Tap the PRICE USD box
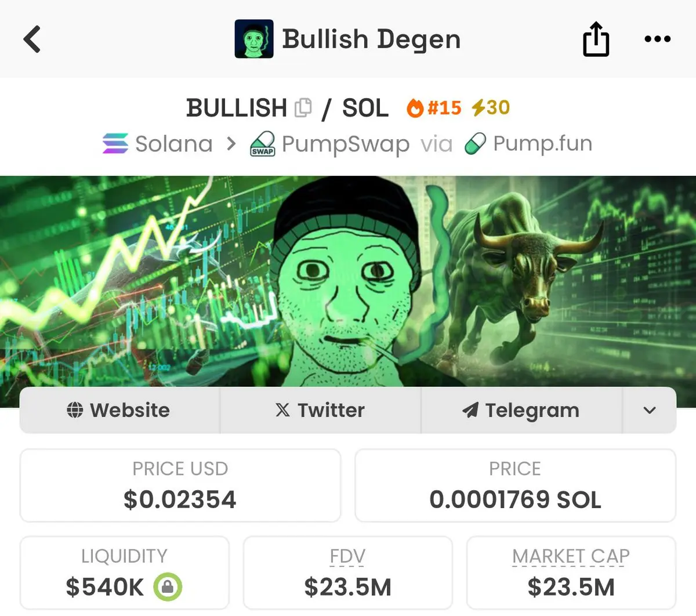This screenshot has height=616, width=696. click(x=180, y=485)
